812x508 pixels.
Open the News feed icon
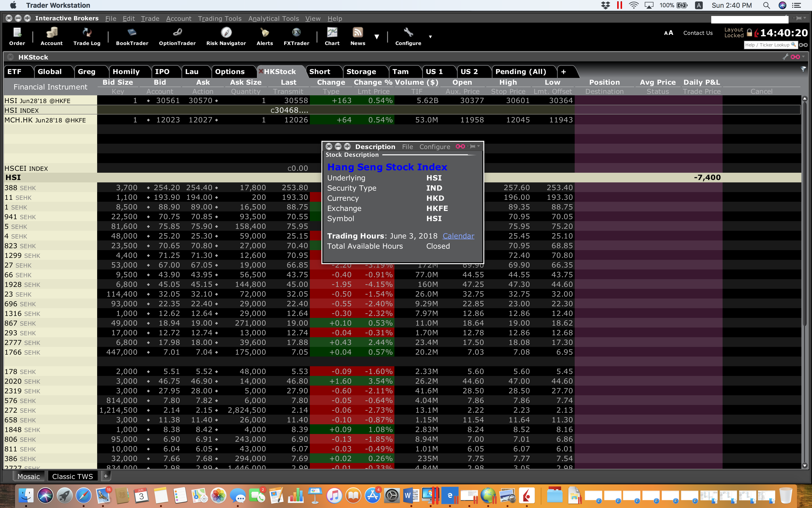358,36
